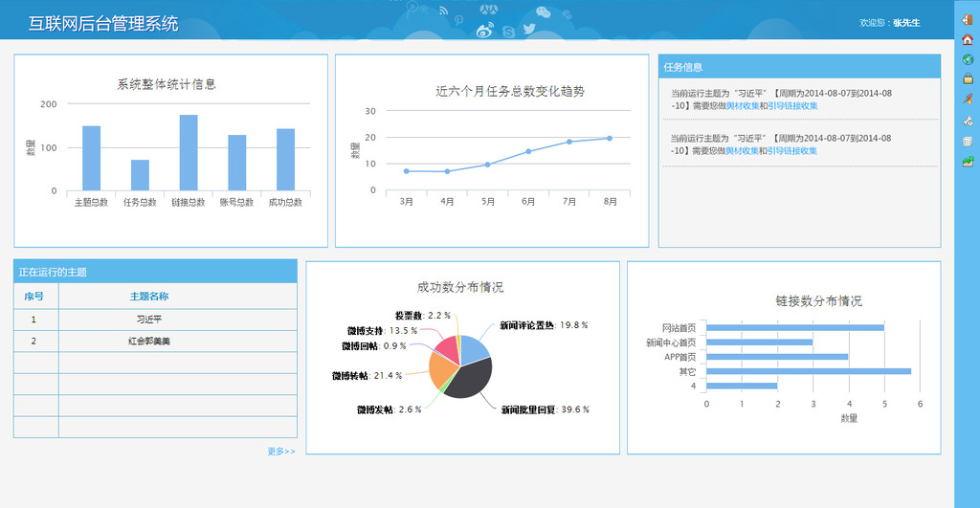Click the 投票数: 2.2 % pie label
Screen dimensions: 980x508
click(422, 316)
